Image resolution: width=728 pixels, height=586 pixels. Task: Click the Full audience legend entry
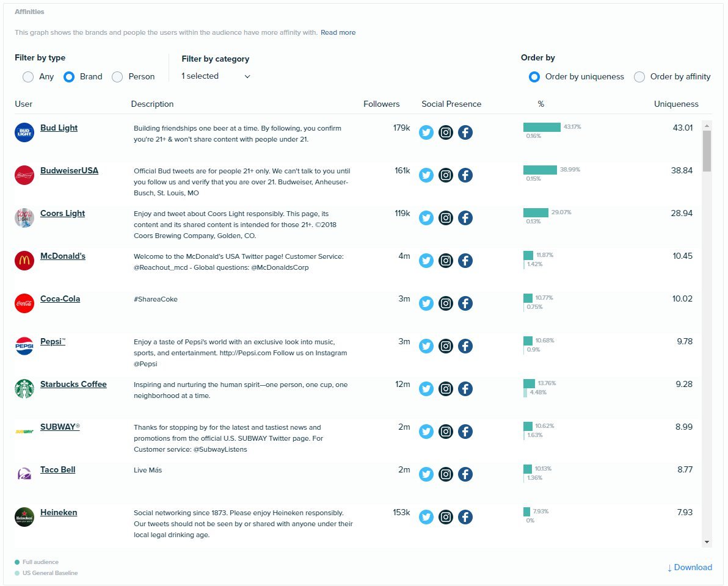(37, 562)
